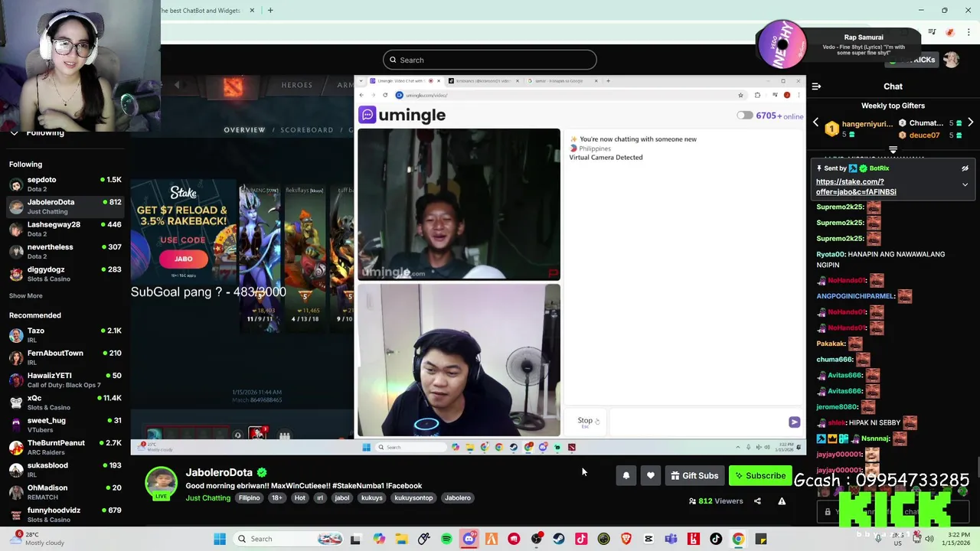Click Dota 2 logo in game window
Image resolution: width=980 pixels, height=551 pixels.
233,86
